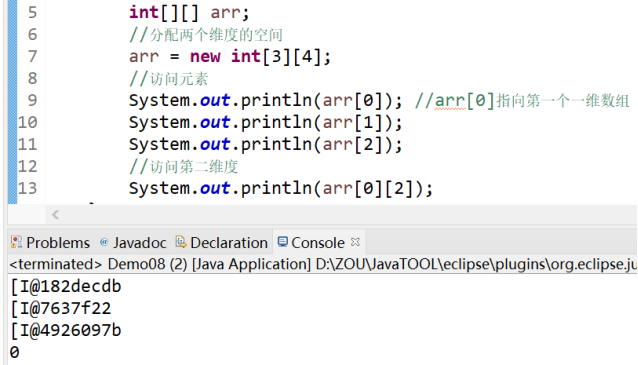
Task: Click the 'int[][] arr;' declaration line
Action: point(189,12)
